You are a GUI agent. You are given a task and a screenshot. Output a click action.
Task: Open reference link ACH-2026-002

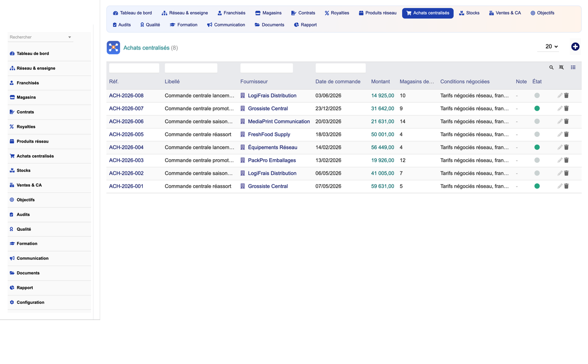[126, 173]
